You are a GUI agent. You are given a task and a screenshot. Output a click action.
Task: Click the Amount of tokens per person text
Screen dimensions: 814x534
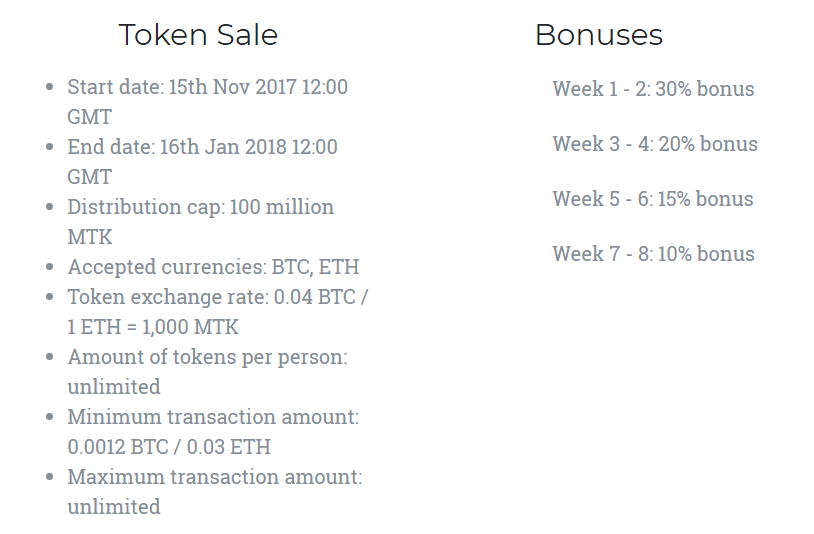tap(207, 357)
